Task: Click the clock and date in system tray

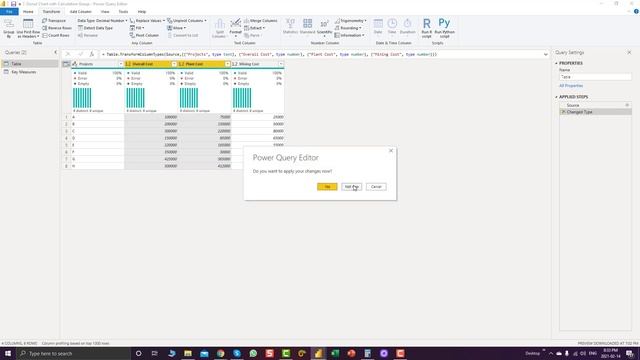Action: tap(610, 353)
